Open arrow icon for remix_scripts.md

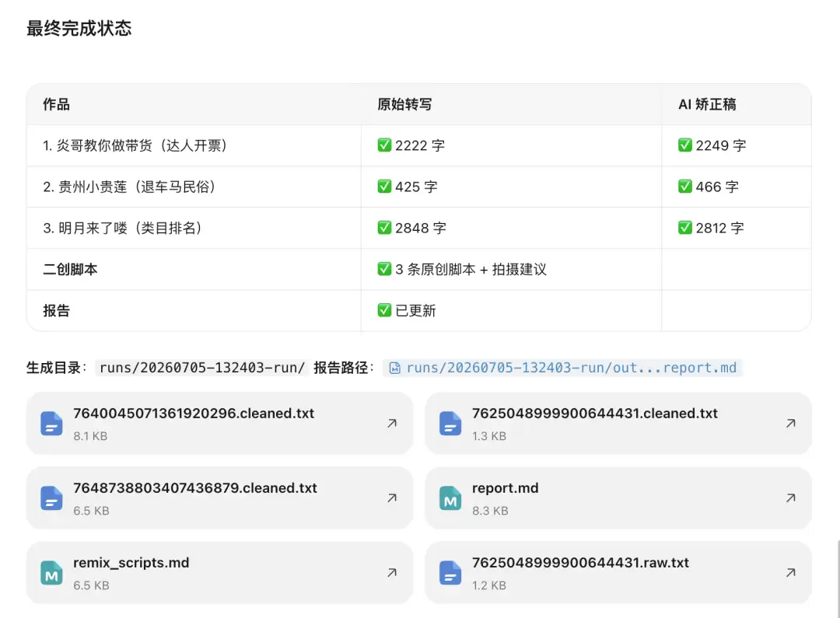(392, 572)
